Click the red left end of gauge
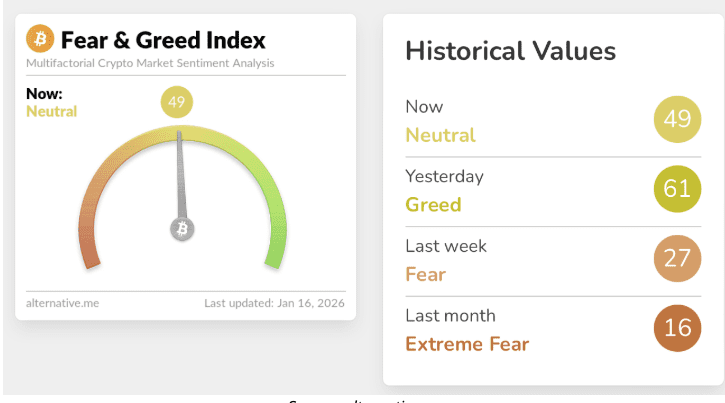The image size is (725, 403). click(x=89, y=255)
